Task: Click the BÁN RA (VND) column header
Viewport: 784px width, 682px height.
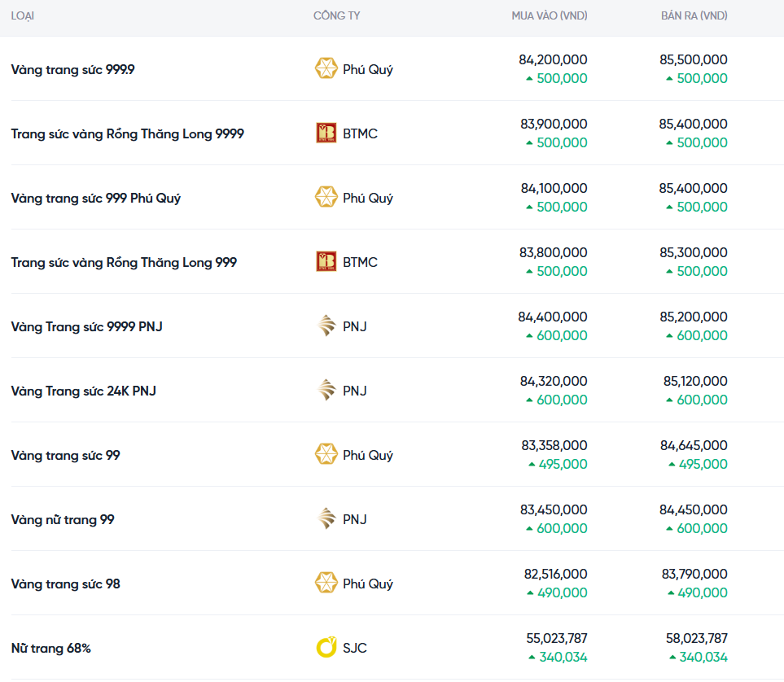Action: coord(694,16)
